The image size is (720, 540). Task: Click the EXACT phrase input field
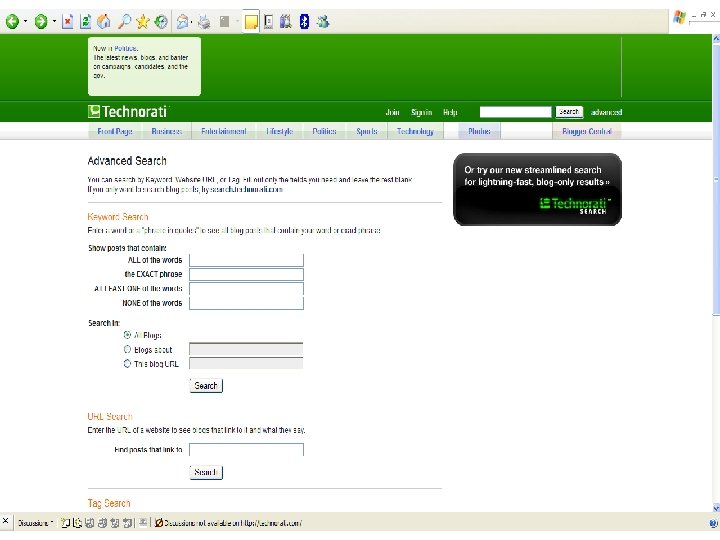246,274
